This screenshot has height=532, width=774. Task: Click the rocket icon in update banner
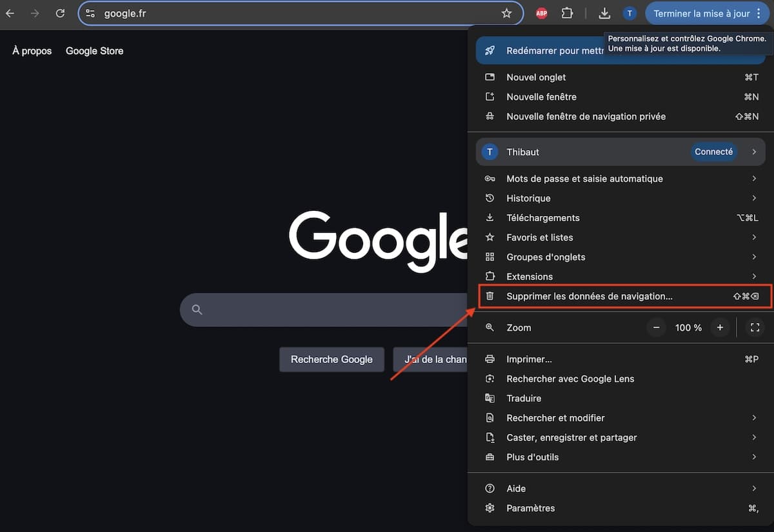click(490, 50)
